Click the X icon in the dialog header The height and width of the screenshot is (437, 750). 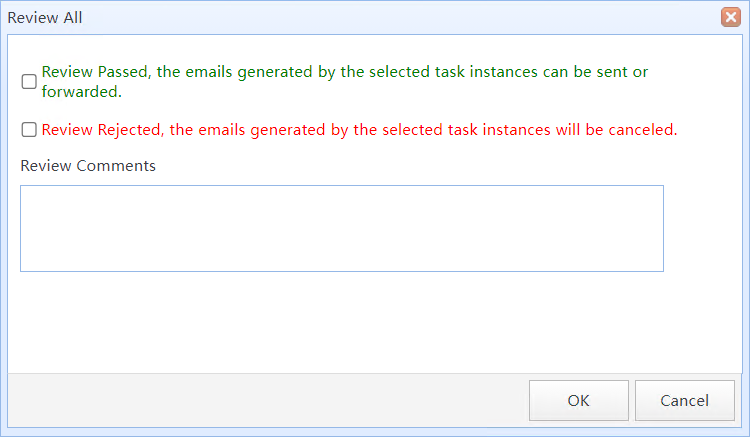click(730, 17)
